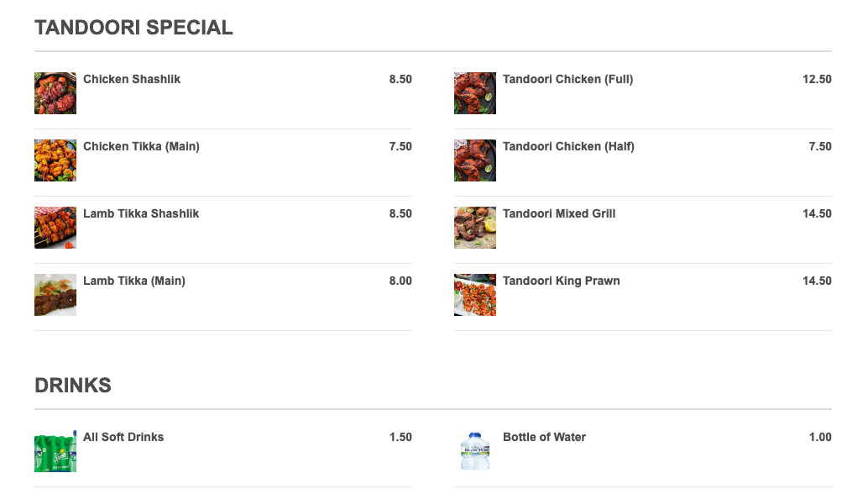Click the Chicken Shashlik food photo
The width and height of the screenshot is (868, 494).
55,93
